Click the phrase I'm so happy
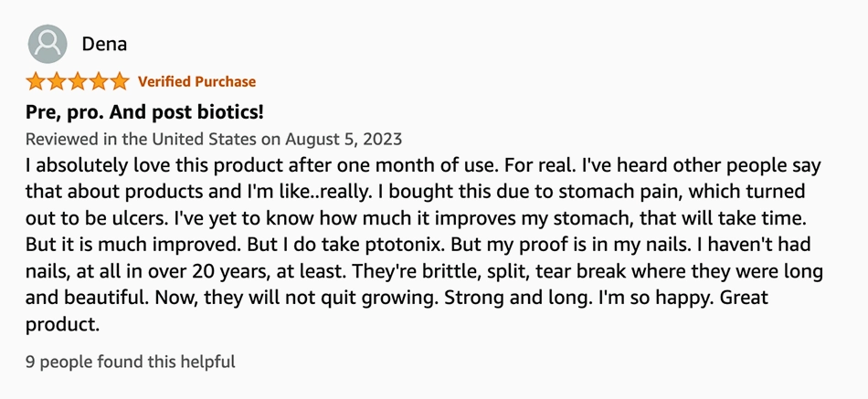 tap(654, 299)
